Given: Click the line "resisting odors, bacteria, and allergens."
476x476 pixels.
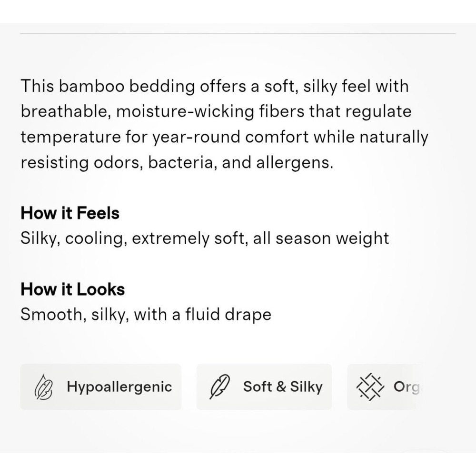Looking at the screenshot, I should [x=177, y=163].
